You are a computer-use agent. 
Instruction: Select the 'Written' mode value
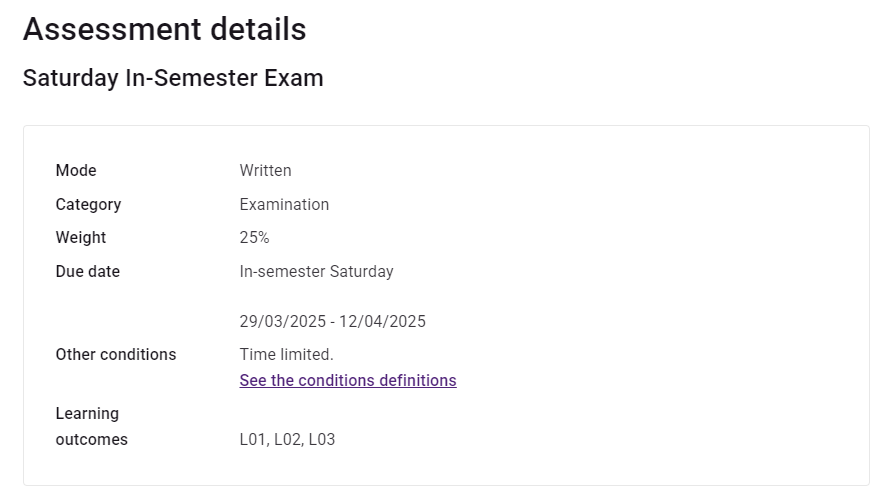[x=265, y=171]
